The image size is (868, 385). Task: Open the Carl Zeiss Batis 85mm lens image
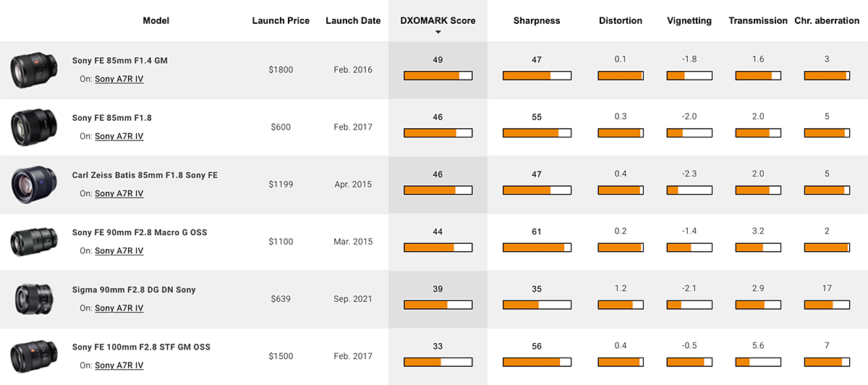pyautogui.click(x=29, y=184)
